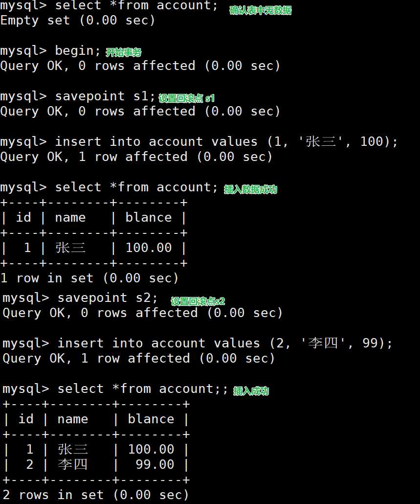Click the green '插入成功' annotation
The width and height of the screenshot is (420, 504).
251,391
